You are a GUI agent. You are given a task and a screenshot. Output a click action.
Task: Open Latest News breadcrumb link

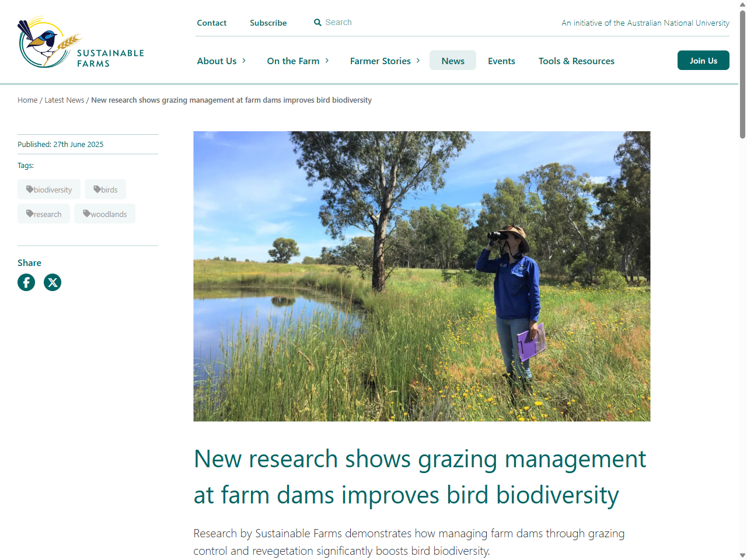click(64, 100)
